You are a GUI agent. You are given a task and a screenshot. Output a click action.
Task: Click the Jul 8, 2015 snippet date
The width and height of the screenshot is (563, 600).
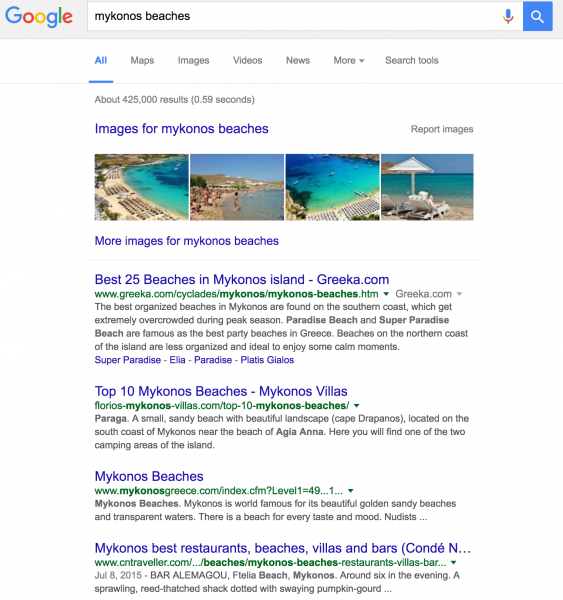[x=118, y=576]
